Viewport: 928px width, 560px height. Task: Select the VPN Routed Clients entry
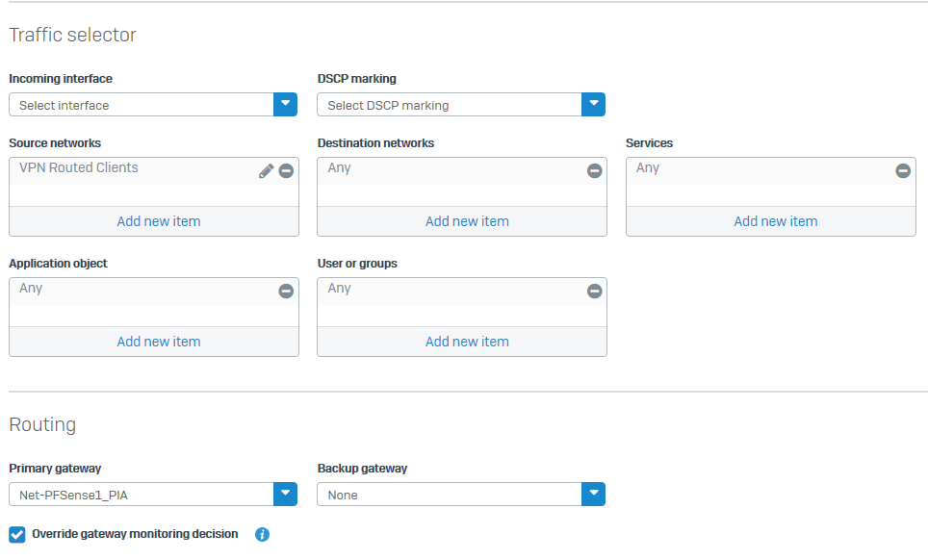click(79, 168)
